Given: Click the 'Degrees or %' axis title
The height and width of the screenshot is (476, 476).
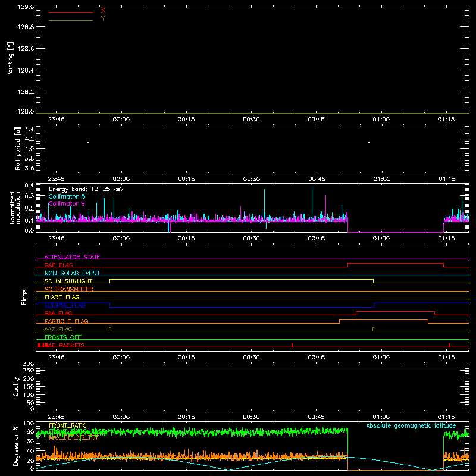Looking at the screenshot, I should coord(16,446).
